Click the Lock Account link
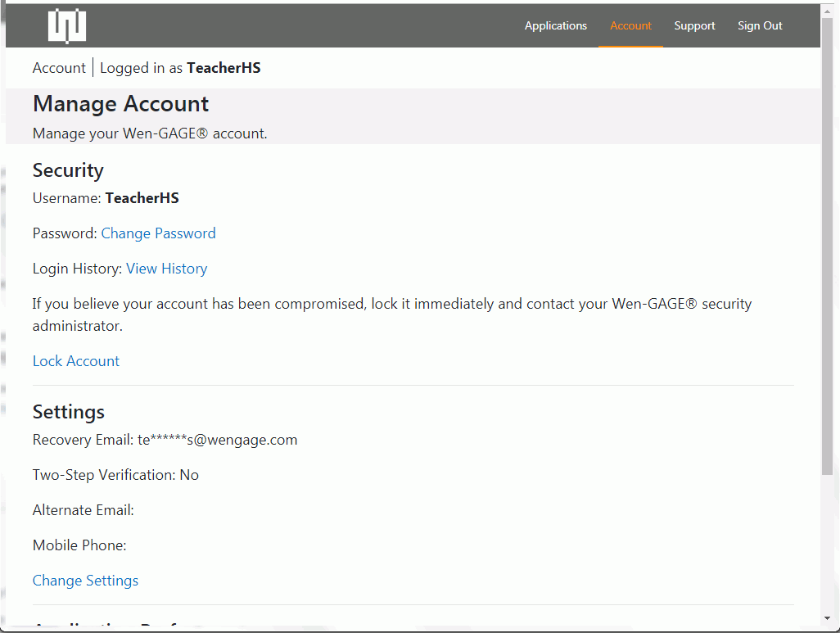Viewport: 840px width, 633px height. [x=76, y=361]
